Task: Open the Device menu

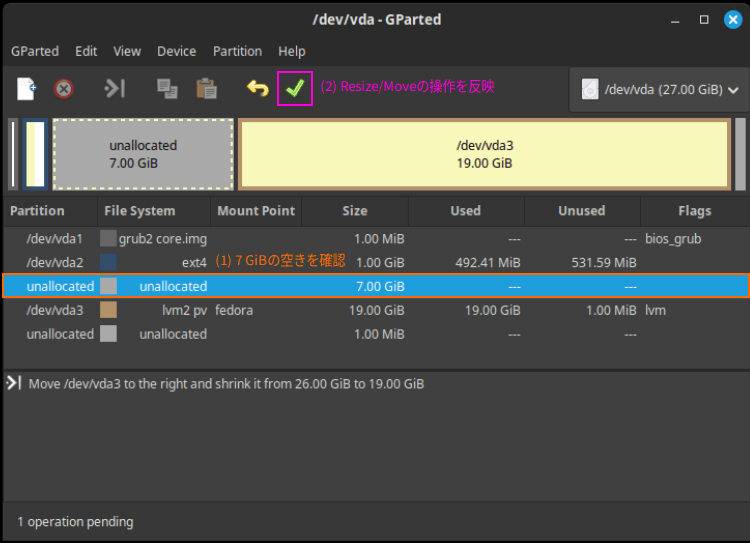Action: click(x=176, y=51)
